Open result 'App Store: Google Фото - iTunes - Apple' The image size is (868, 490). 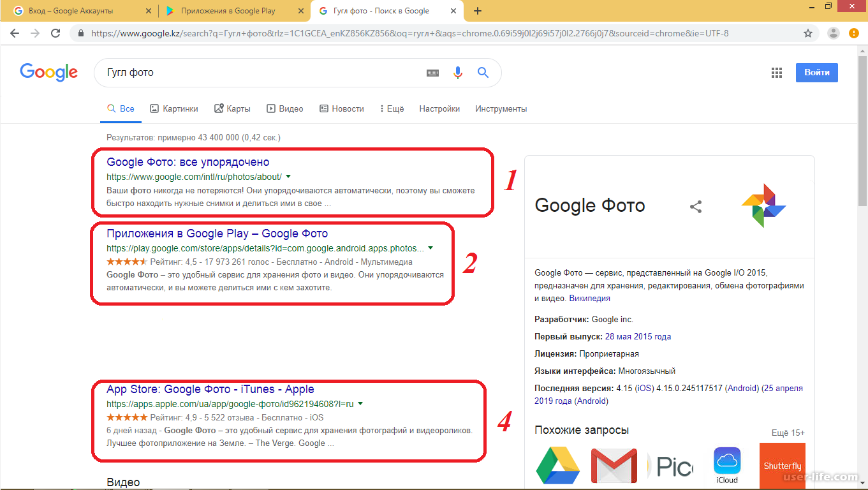point(210,389)
